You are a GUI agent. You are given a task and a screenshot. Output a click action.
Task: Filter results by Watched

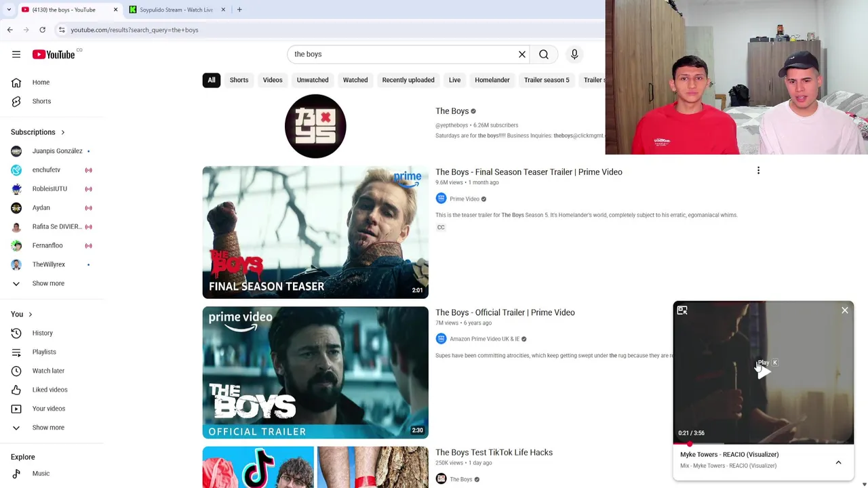point(355,80)
